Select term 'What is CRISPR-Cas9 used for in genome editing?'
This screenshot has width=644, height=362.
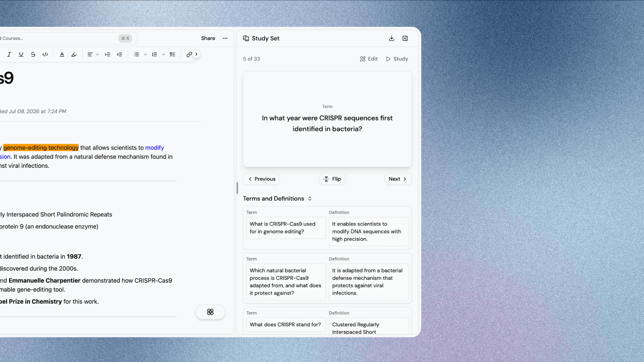point(286,228)
